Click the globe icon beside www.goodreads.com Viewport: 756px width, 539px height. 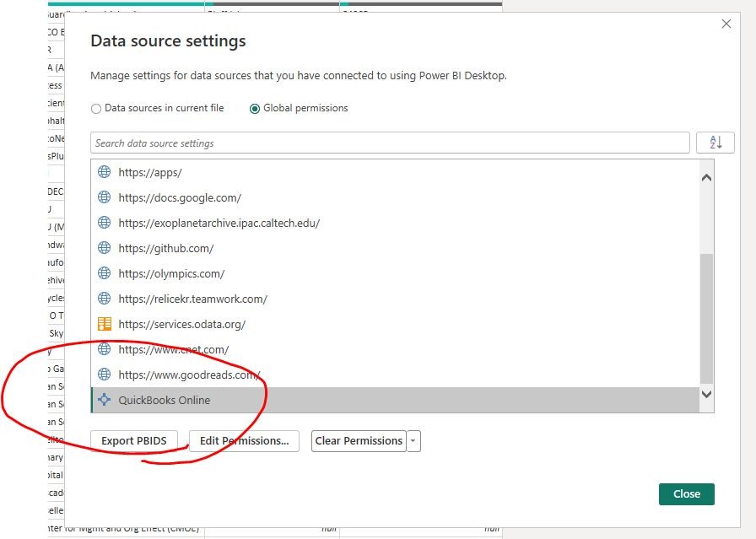[104, 375]
